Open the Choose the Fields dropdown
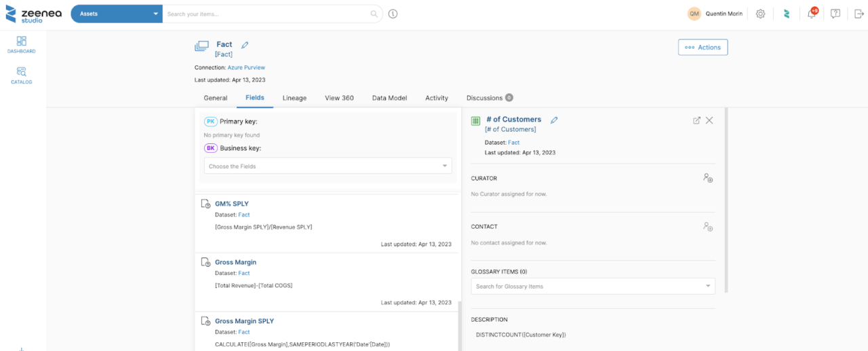Image resolution: width=868 pixels, height=351 pixels. click(328, 166)
